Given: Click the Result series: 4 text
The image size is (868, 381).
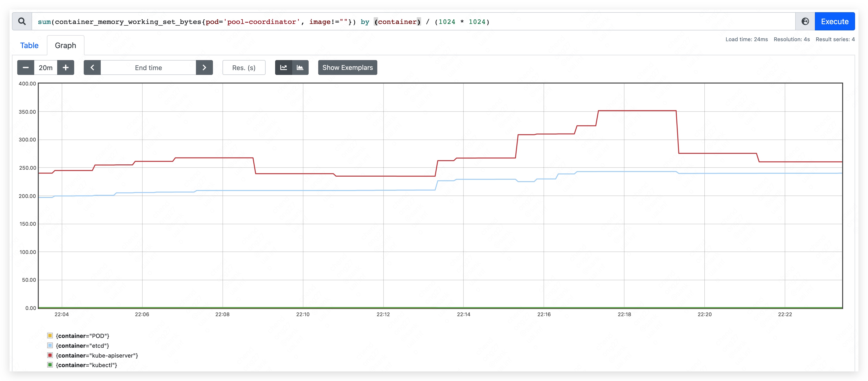Looking at the screenshot, I should (835, 39).
